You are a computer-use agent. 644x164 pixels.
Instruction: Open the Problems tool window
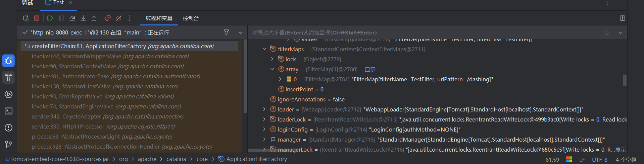coord(9,128)
